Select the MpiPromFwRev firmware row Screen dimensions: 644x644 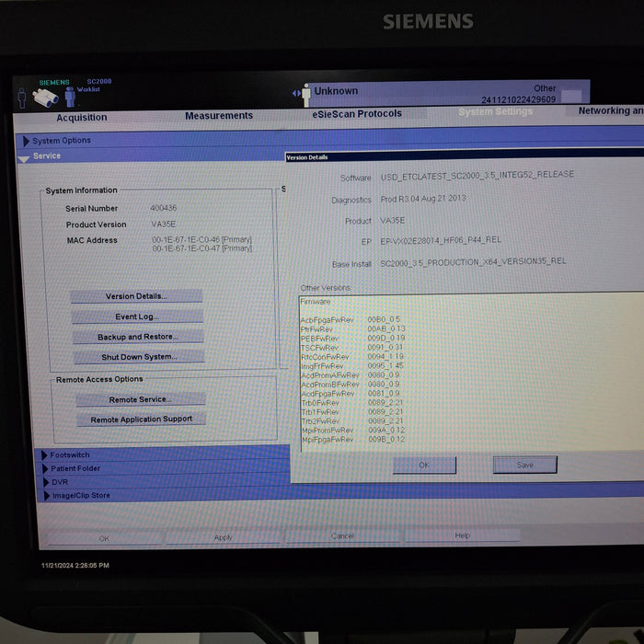coord(353,430)
